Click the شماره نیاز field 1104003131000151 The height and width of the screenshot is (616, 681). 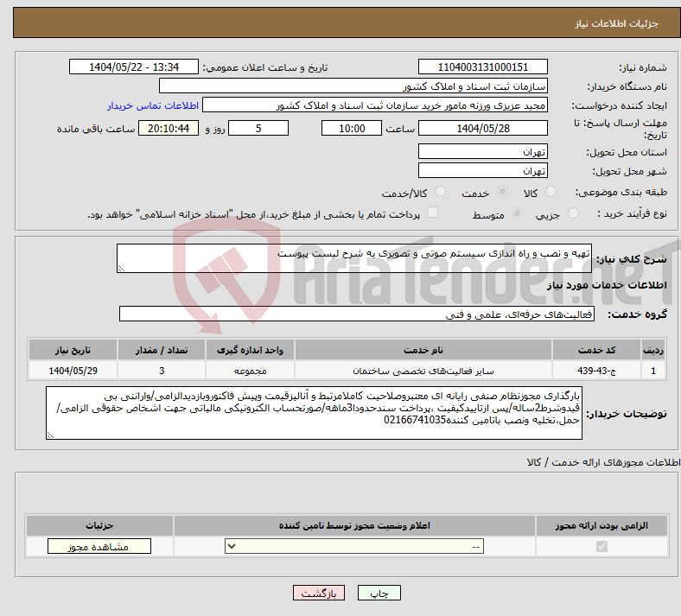[x=482, y=67]
